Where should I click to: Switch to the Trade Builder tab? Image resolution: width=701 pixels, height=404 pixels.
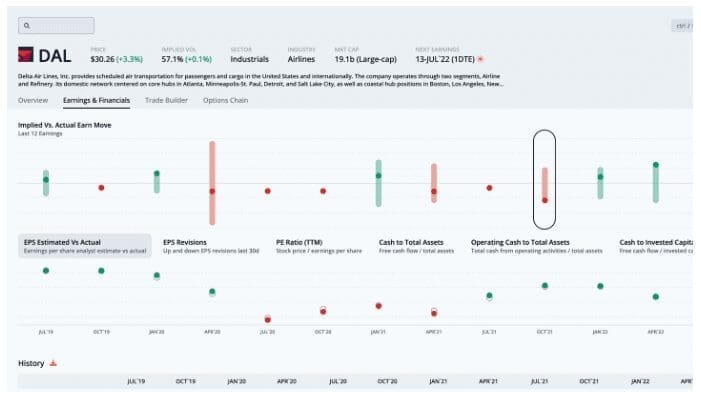point(167,101)
